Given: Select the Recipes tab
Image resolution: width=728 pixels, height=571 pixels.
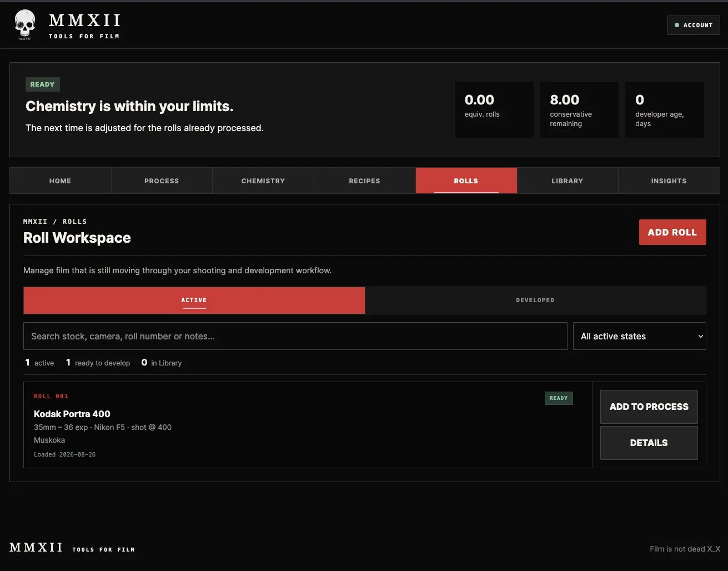Looking at the screenshot, I should [x=364, y=181].
